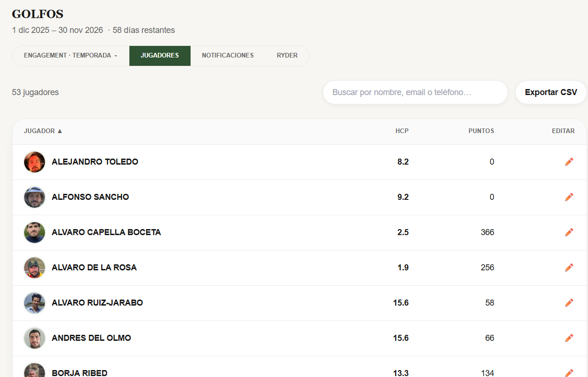Viewport: 588px width, 377px height.
Task: Sort by the Jugador column header
Action: click(43, 131)
